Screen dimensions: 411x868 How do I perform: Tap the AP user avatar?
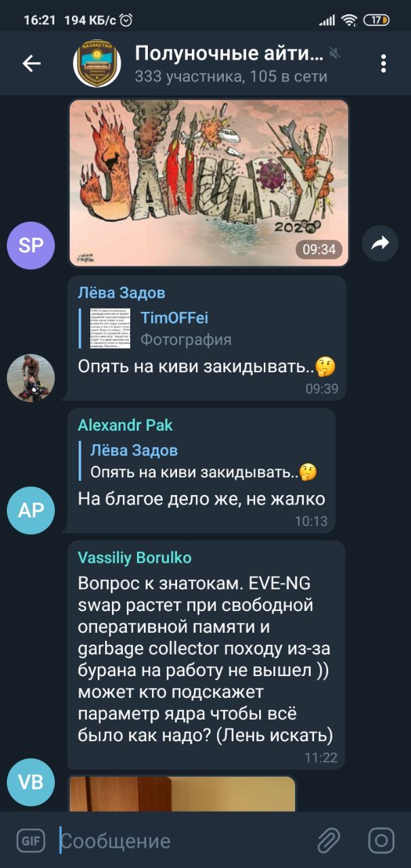31,510
